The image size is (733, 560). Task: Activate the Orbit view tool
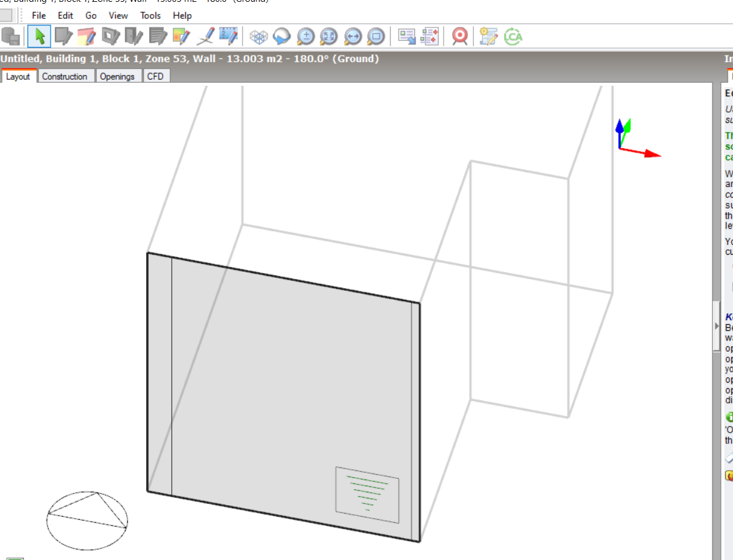coord(282,37)
